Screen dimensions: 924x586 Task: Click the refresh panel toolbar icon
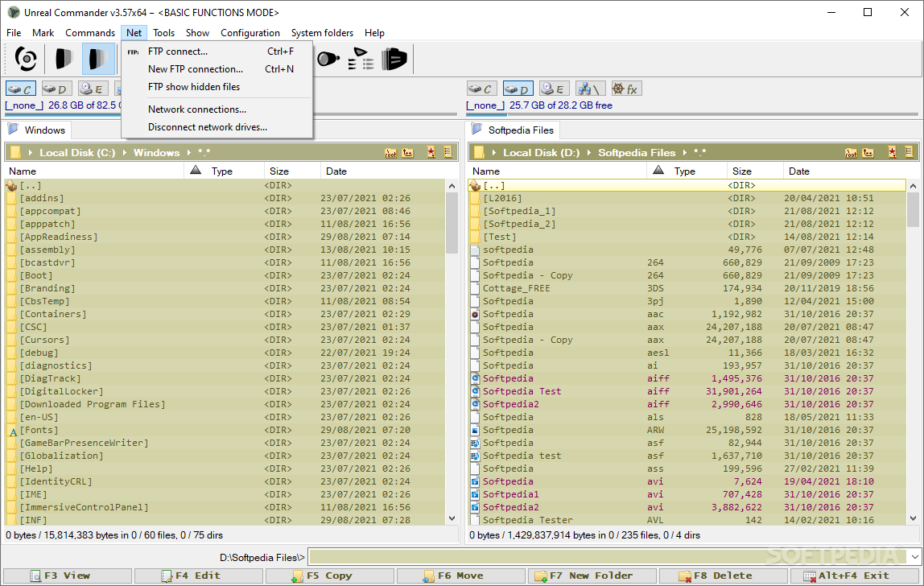coord(25,59)
